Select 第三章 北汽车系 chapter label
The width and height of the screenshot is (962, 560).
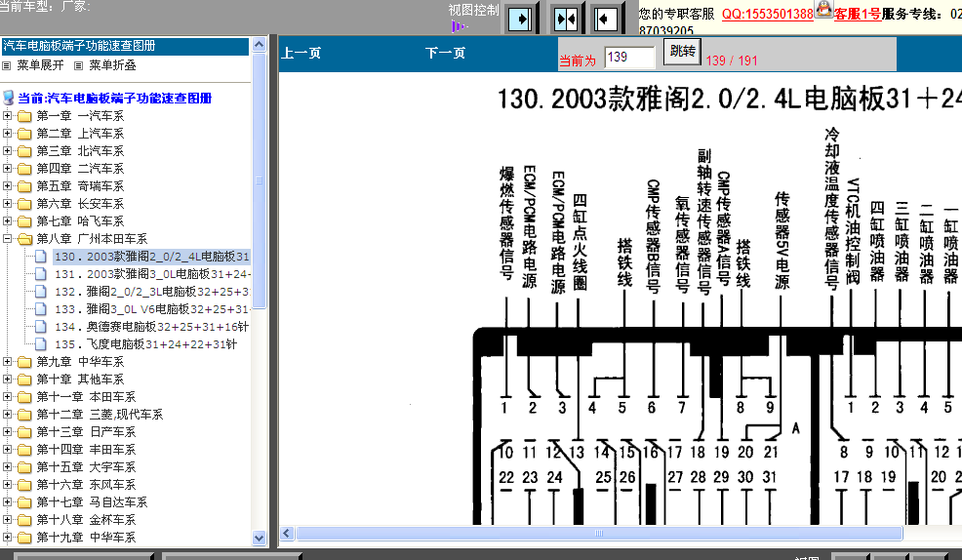(x=80, y=151)
